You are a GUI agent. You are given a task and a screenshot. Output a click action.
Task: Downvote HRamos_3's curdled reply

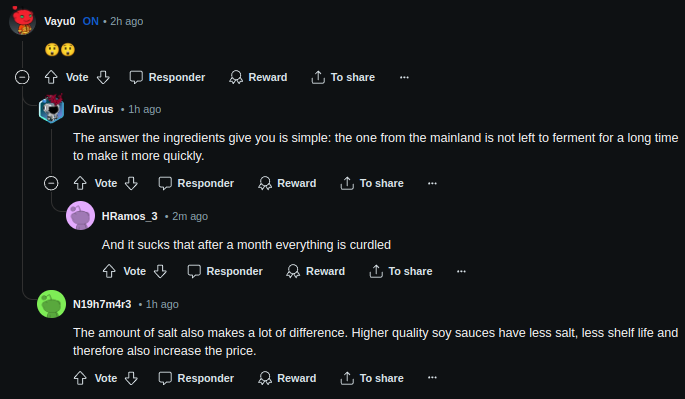160,271
